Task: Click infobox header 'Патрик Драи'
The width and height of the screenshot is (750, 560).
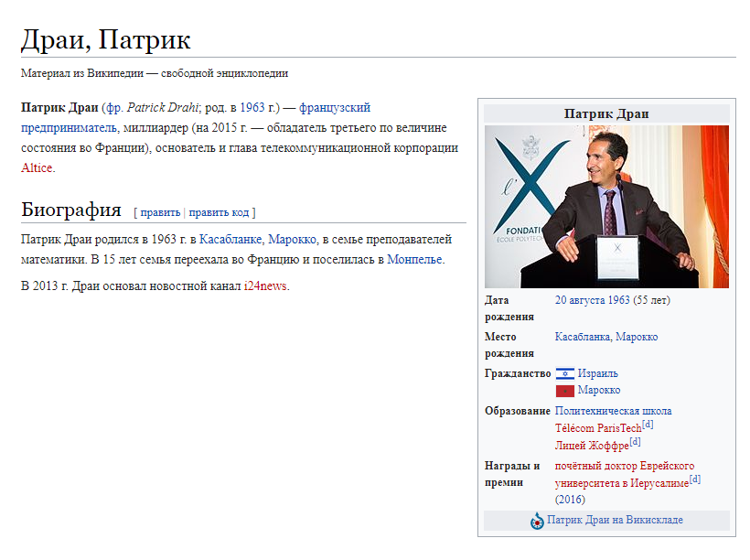Action: (x=606, y=113)
